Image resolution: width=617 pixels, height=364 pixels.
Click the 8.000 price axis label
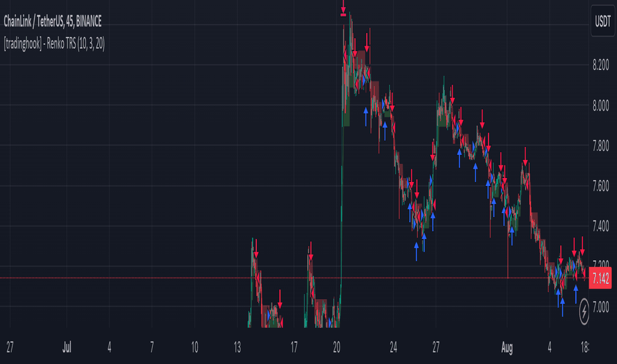coord(601,105)
